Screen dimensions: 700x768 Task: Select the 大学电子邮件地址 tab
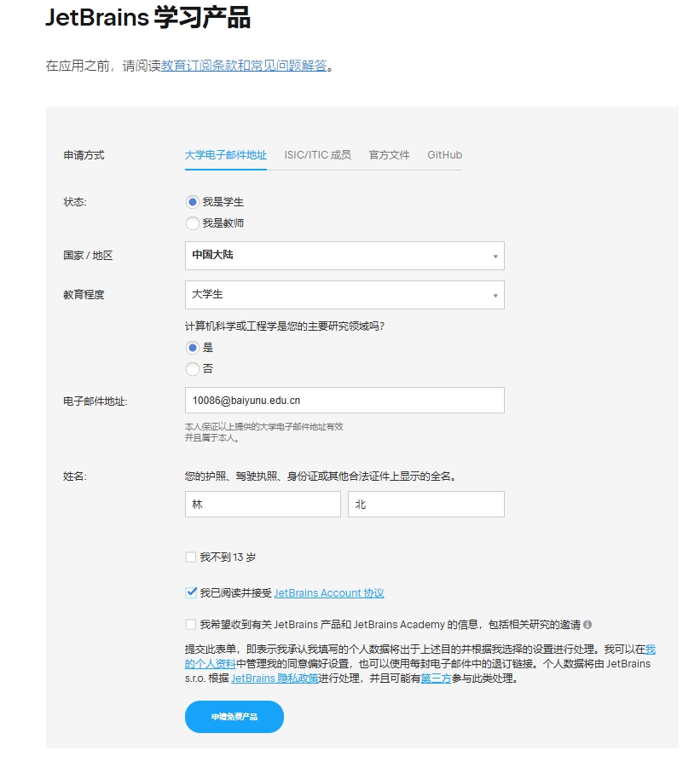[x=225, y=155]
